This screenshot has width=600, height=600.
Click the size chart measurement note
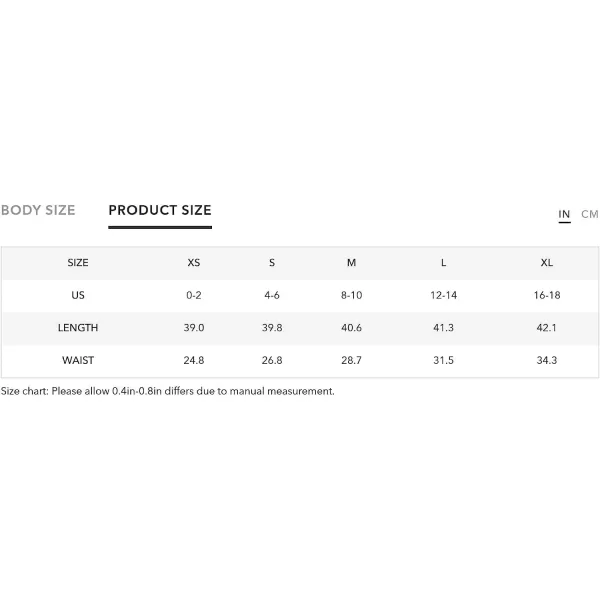tap(168, 391)
